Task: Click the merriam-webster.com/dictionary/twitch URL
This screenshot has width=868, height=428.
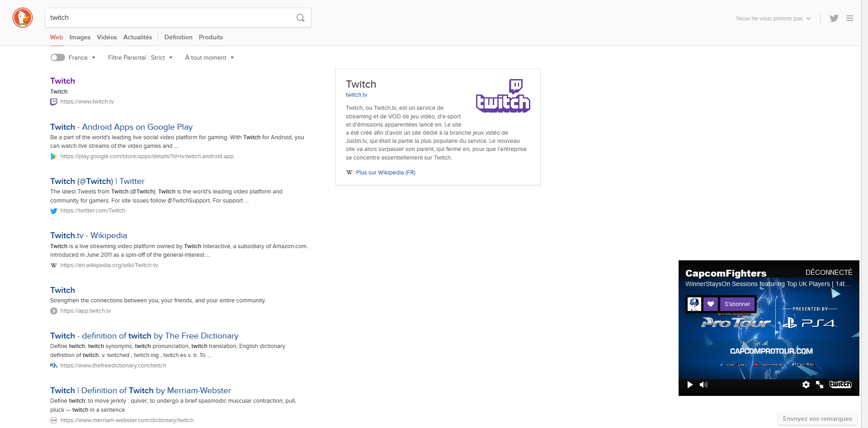Action: (x=127, y=420)
